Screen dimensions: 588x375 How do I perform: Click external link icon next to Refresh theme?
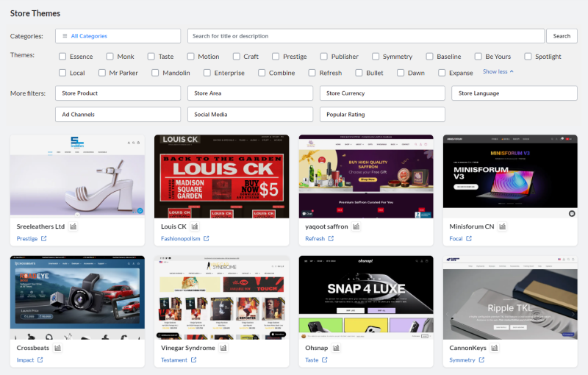click(331, 238)
